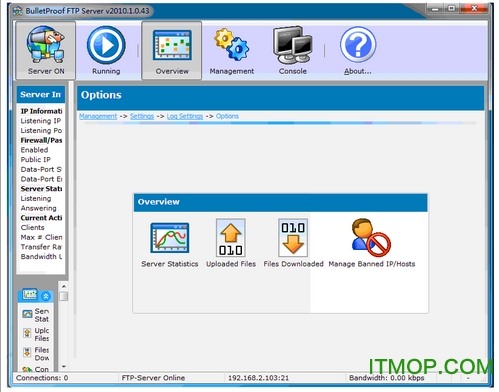
Task: Collapse the sidebar overview panel chevron
Action: coord(46,296)
